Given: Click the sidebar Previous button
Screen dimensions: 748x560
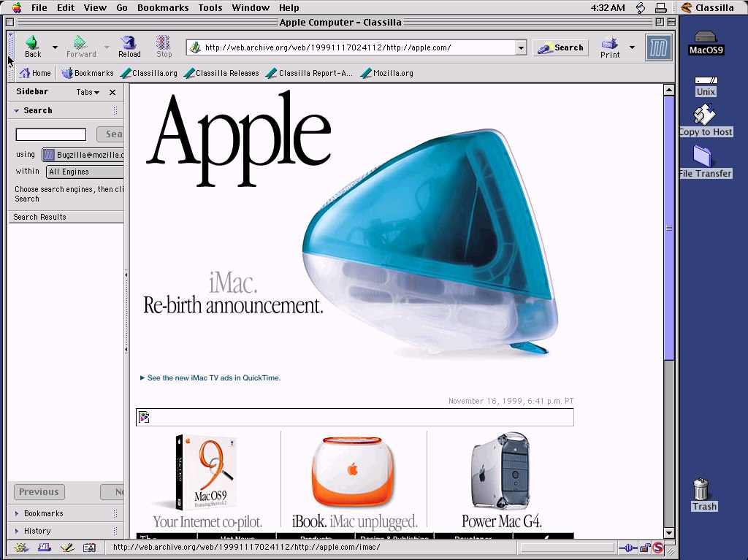Looking at the screenshot, I should coord(39,492).
